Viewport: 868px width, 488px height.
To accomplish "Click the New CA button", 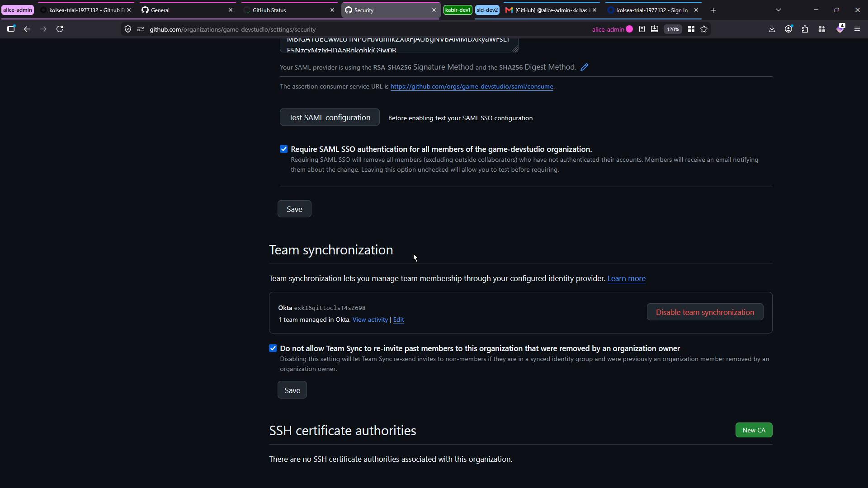I will (x=754, y=430).
